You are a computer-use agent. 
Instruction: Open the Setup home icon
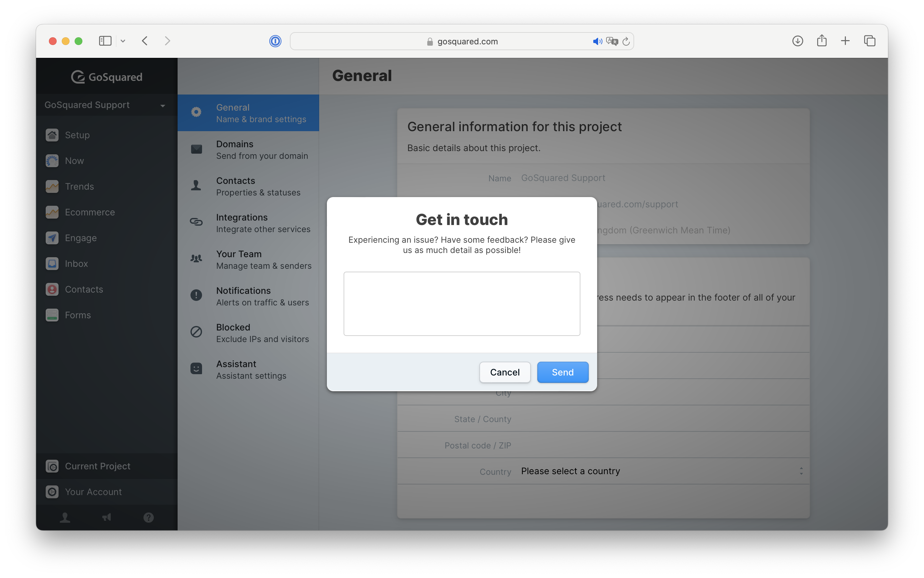52,135
